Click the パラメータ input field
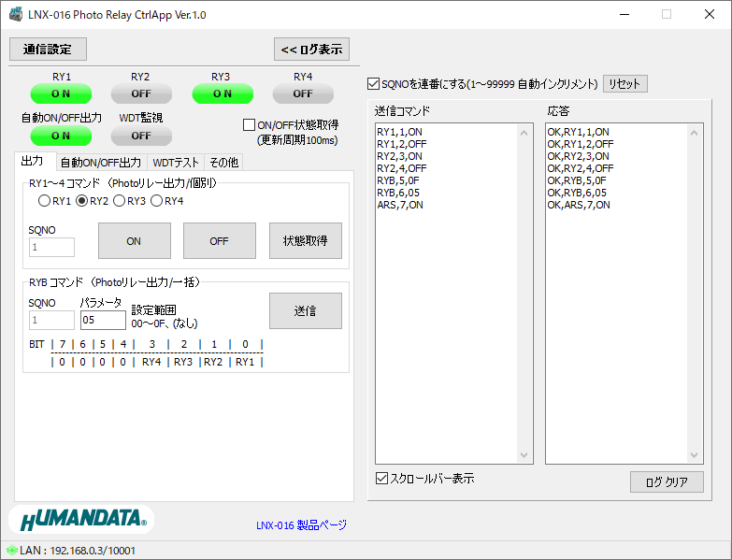The width and height of the screenshot is (732, 560). click(102, 321)
